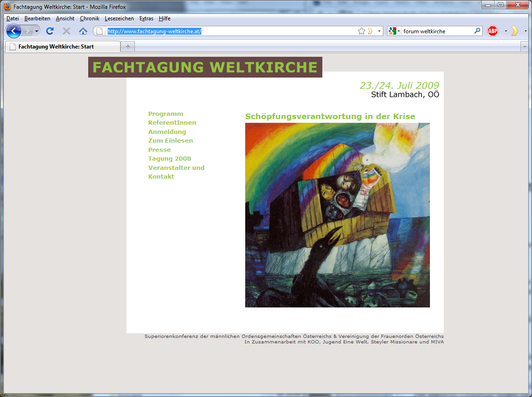Open the Programm link
The image size is (532, 397).
[166, 114]
